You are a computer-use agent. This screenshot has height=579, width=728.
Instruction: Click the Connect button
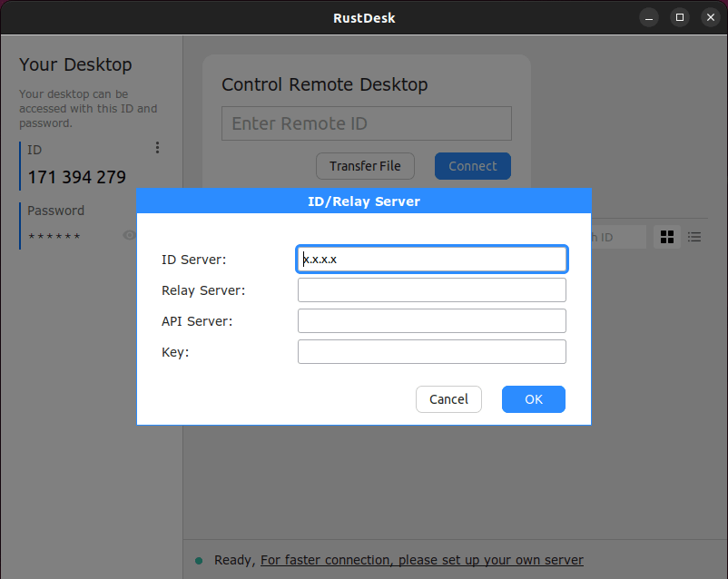pyautogui.click(x=473, y=166)
